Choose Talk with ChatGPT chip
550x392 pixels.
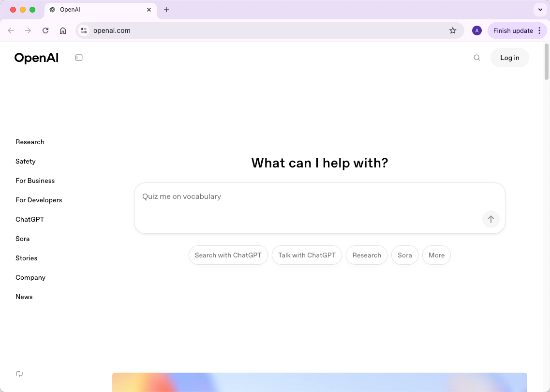click(x=307, y=255)
